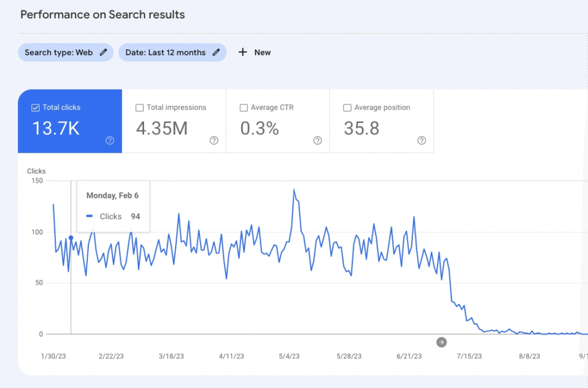
Task: Open the help icon on Average CTR card
Action: [318, 141]
